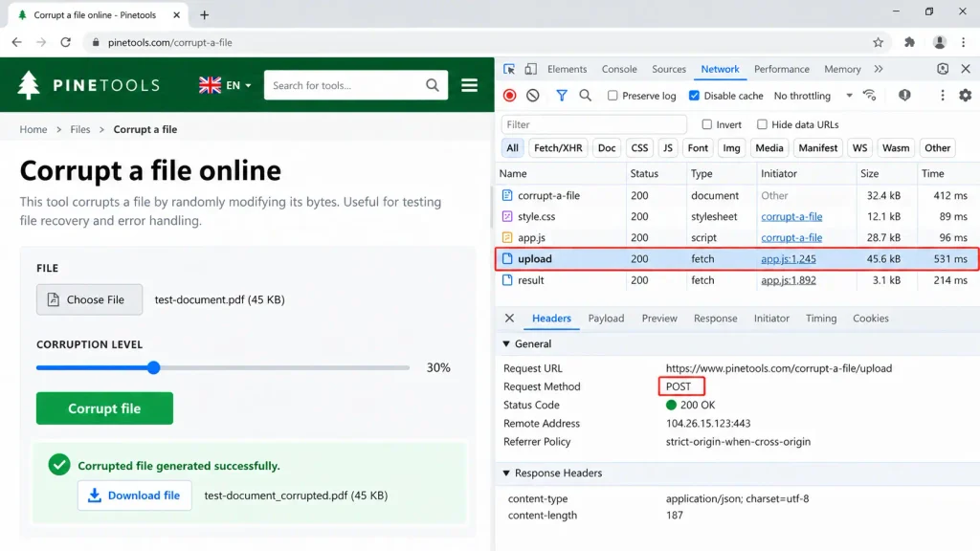This screenshot has height=551, width=980.
Task: Check Hide data URLs checkbox
Action: pyautogui.click(x=762, y=124)
